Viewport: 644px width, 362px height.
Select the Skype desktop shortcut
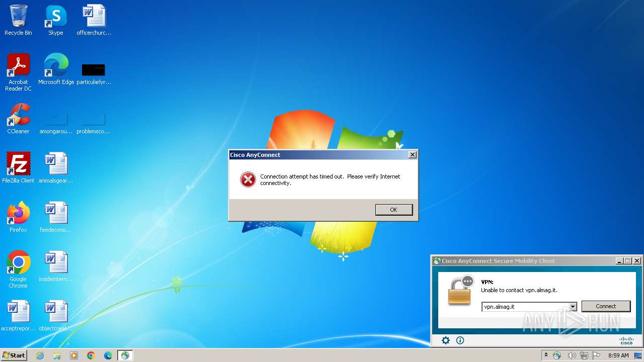tap(56, 20)
